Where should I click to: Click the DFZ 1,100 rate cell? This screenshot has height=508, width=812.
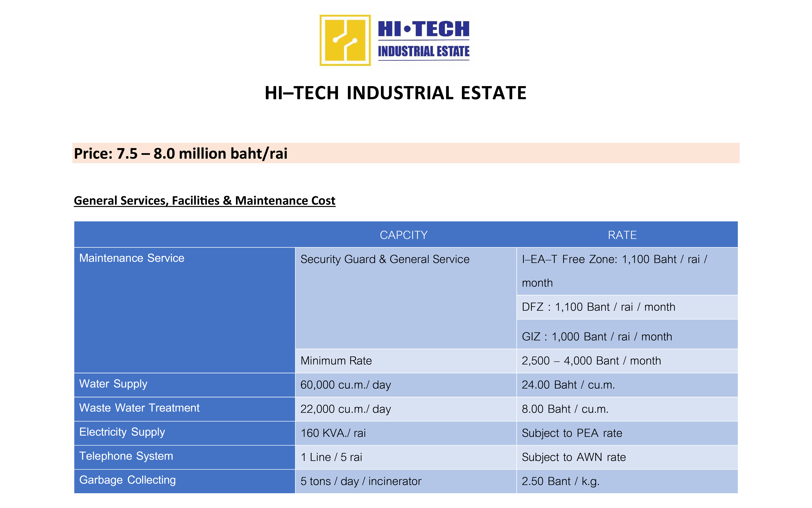[x=598, y=307]
